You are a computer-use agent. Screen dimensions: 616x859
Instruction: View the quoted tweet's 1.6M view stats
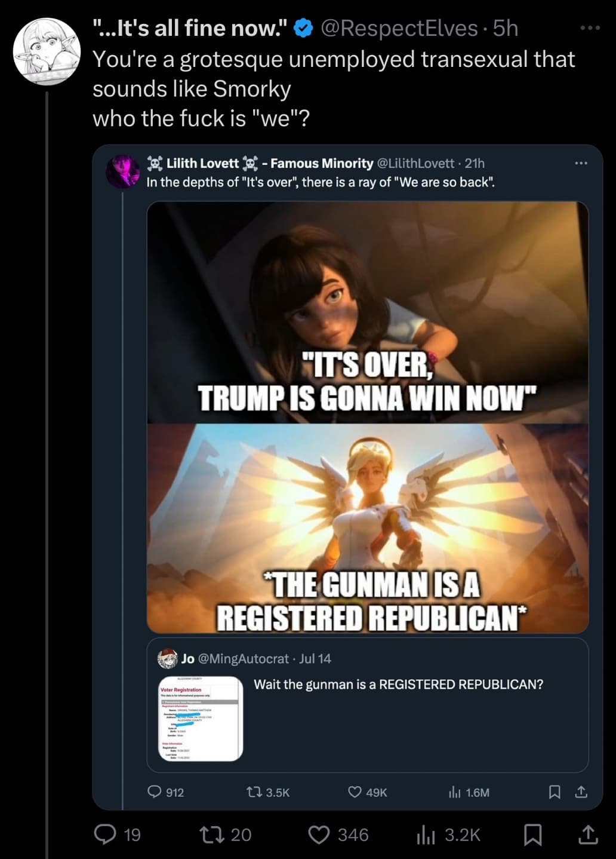point(455,792)
